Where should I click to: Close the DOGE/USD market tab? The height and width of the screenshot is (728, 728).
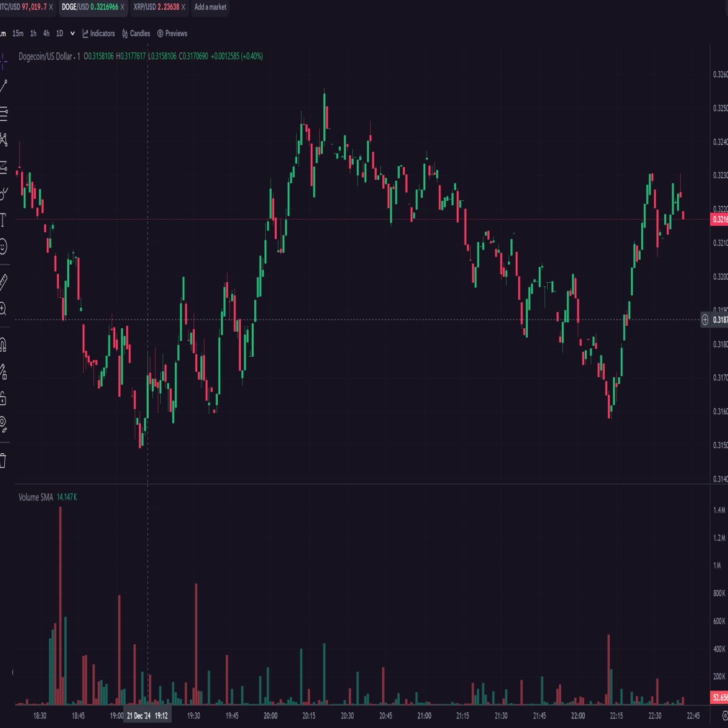pos(123,7)
